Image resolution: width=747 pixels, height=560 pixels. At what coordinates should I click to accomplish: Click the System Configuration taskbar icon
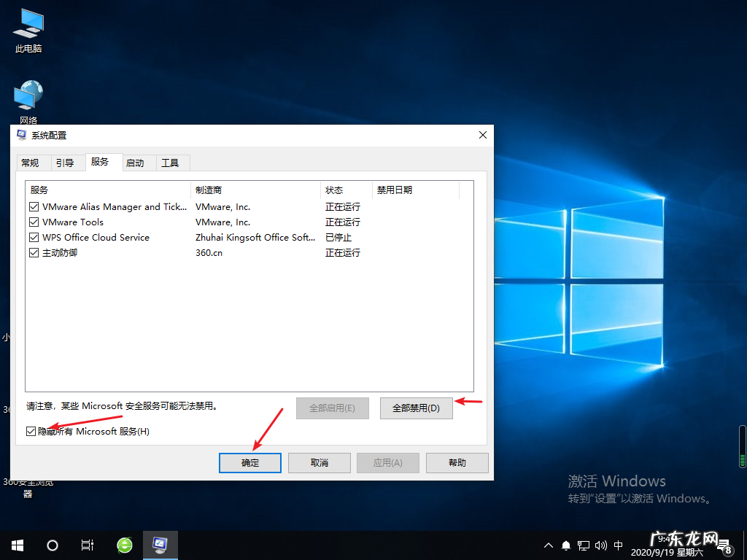click(x=160, y=545)
